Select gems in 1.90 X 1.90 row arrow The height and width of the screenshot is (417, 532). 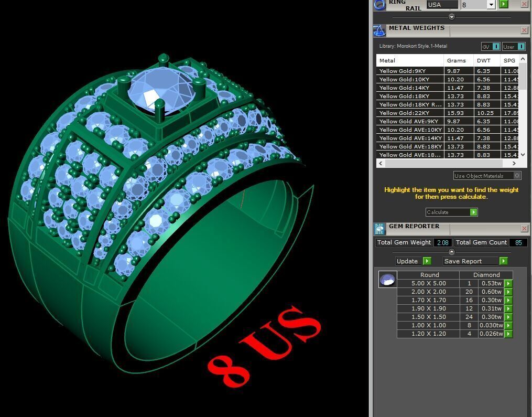pos(508,308)
